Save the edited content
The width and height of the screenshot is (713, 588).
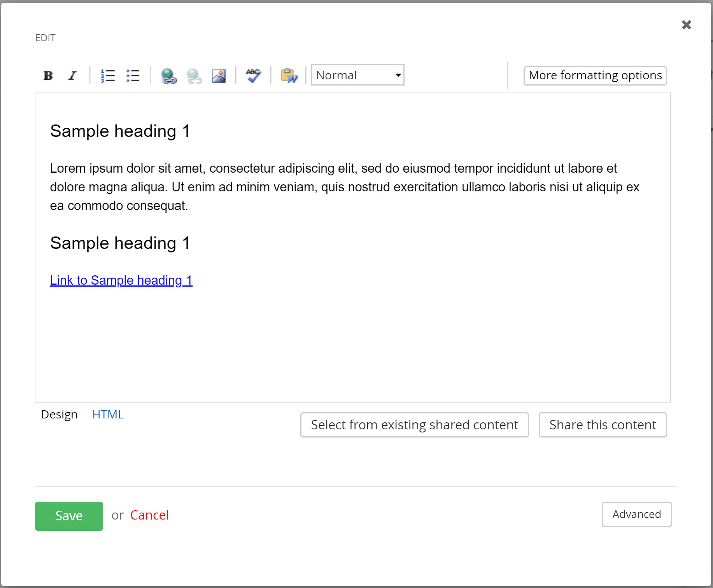[x=69, y=516]
